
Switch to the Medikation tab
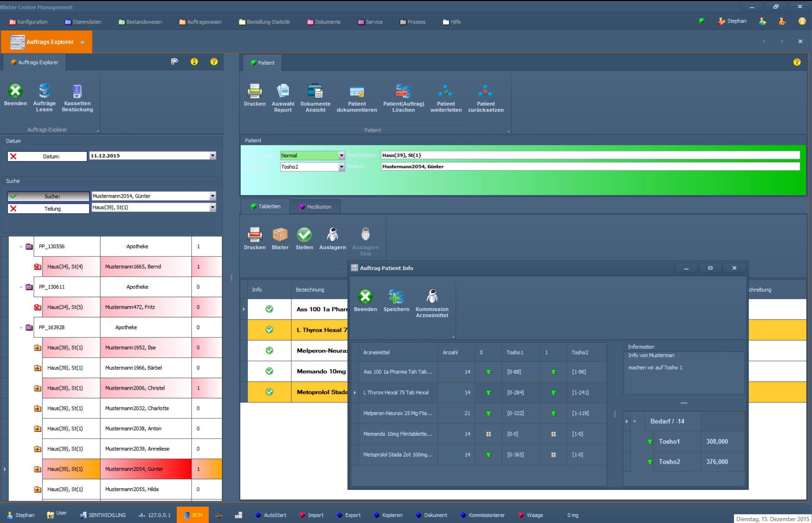[315, 207]
